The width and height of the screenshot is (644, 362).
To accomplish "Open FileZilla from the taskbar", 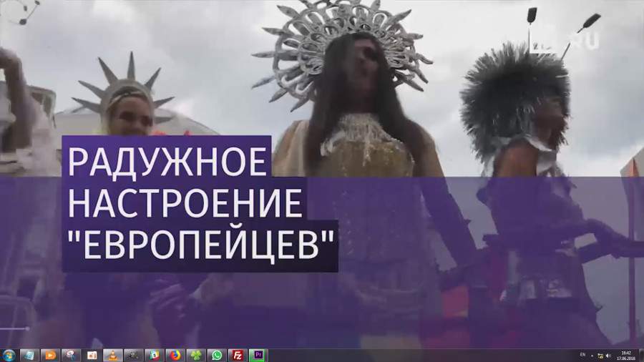I will point(238,356).
